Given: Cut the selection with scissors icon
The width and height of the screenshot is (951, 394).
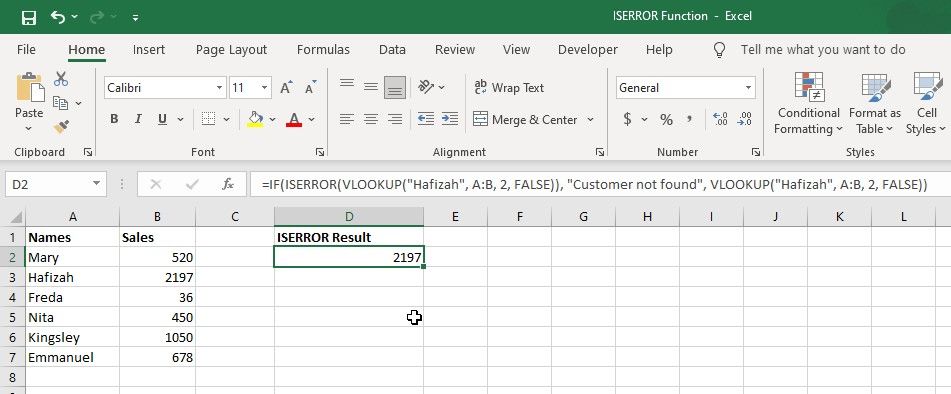Looking at the screenshot, I should 61,79.
